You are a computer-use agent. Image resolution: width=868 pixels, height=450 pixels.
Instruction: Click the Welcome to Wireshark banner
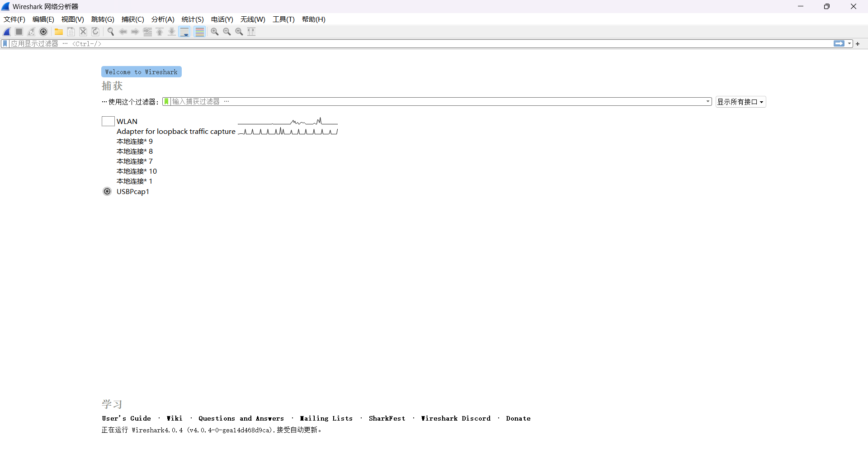tap(142, 72)
